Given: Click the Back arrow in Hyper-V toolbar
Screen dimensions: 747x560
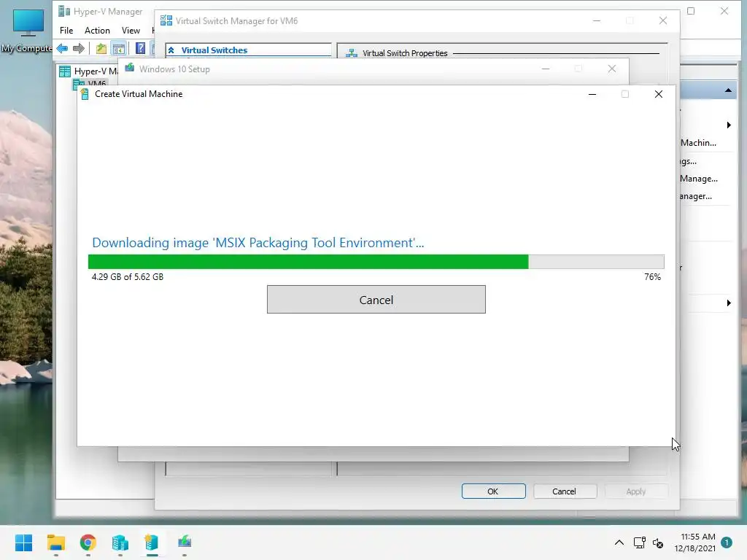Looking at the screenshot, I should point(63,48).
